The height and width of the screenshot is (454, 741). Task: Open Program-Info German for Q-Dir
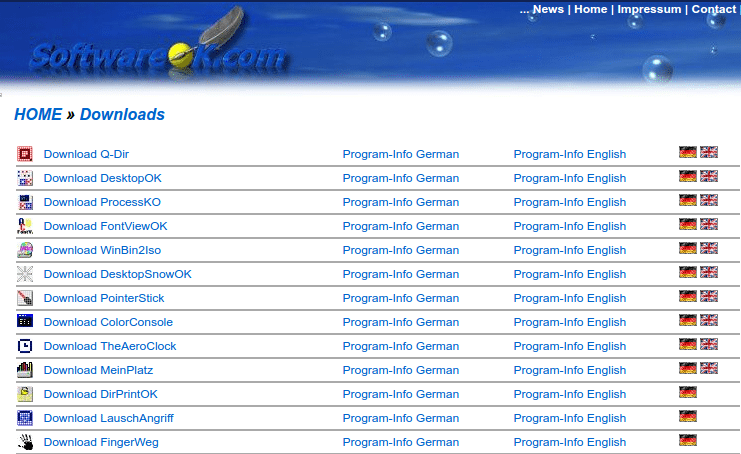(x=401, y=154)
